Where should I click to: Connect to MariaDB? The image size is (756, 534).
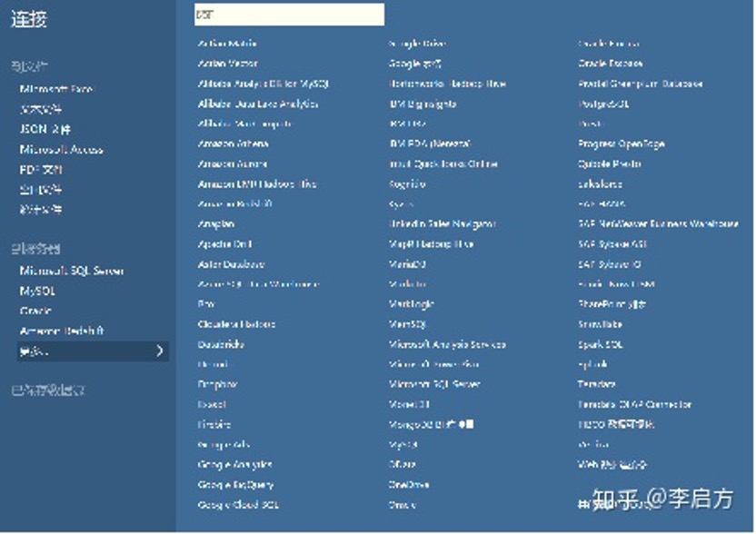tap(407, 264)
